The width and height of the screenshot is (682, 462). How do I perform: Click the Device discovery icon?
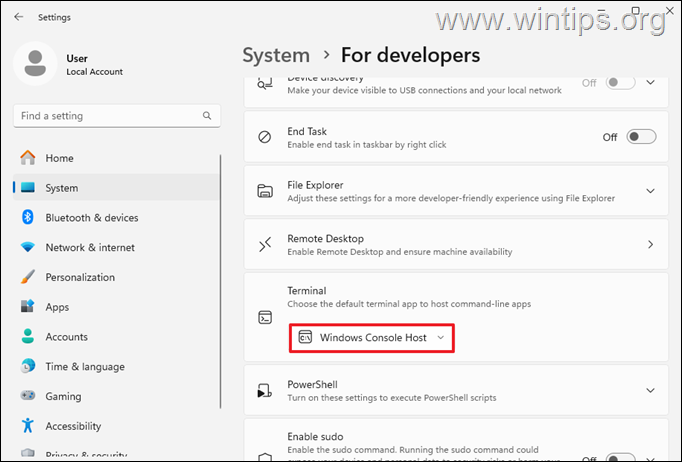pos(265,83)
